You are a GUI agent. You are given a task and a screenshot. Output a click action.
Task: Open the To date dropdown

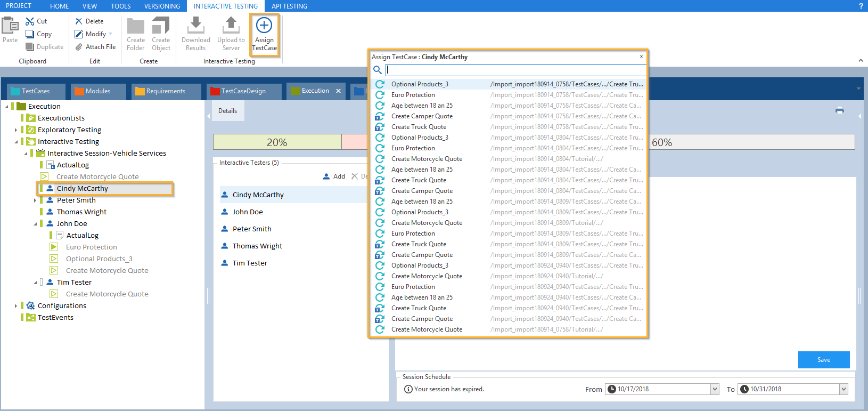click(x=844, y=389)
